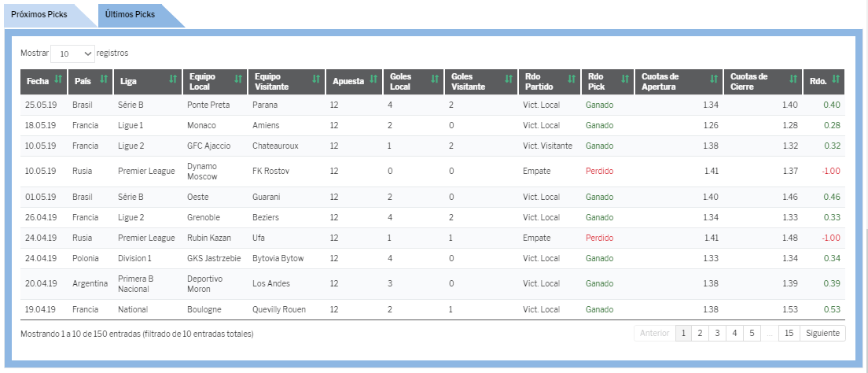Jump to page 15 of results
Image resolution: width=868 pixels, height=373 pixels.
tap(789, 333)
